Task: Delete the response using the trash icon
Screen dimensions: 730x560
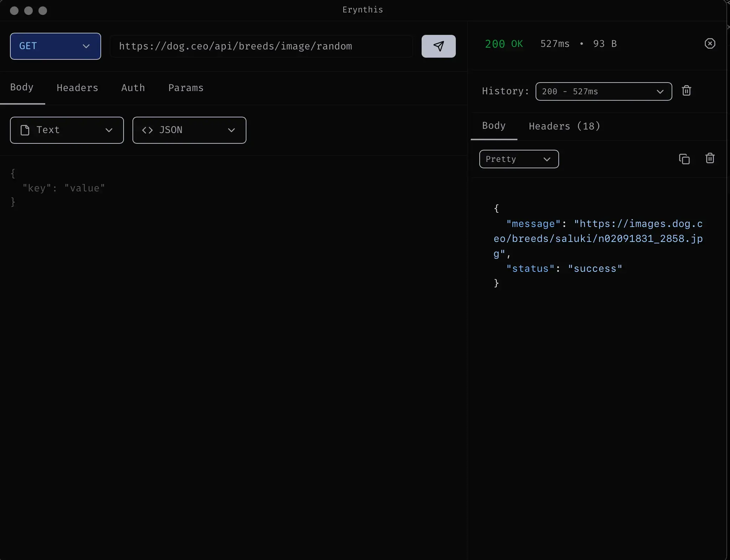Action: pyautogui.click(x=710, y=159)
